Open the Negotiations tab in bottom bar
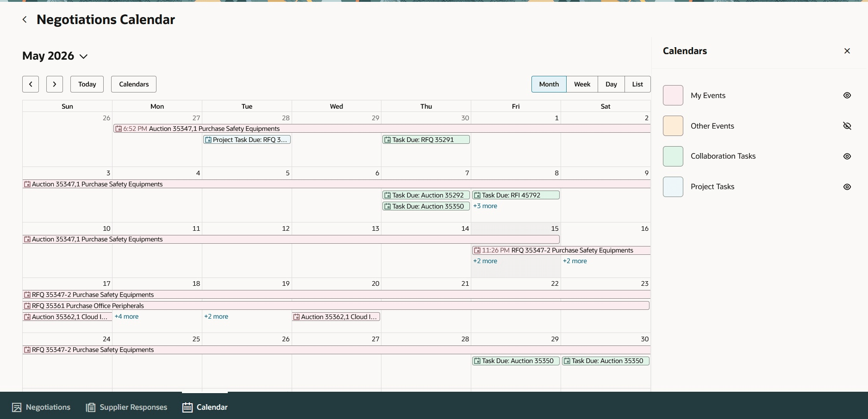This screenshot has width=868, height=419. 41,407
